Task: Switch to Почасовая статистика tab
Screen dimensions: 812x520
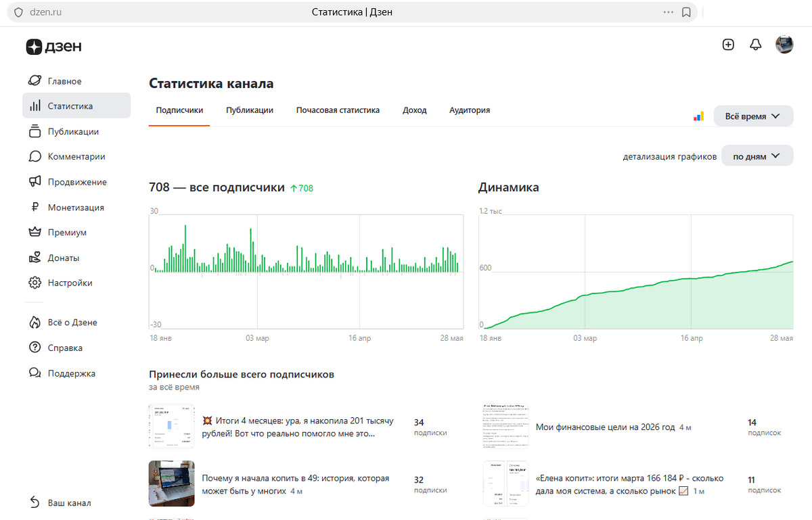Action: coord(338,110)
